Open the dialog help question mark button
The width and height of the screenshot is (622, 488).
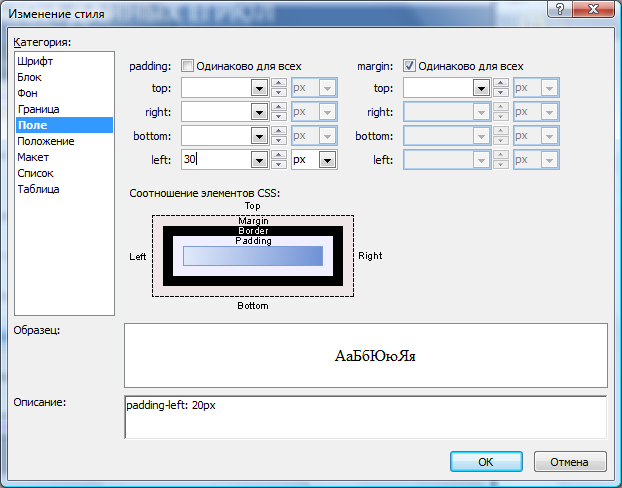click(560, 9)
